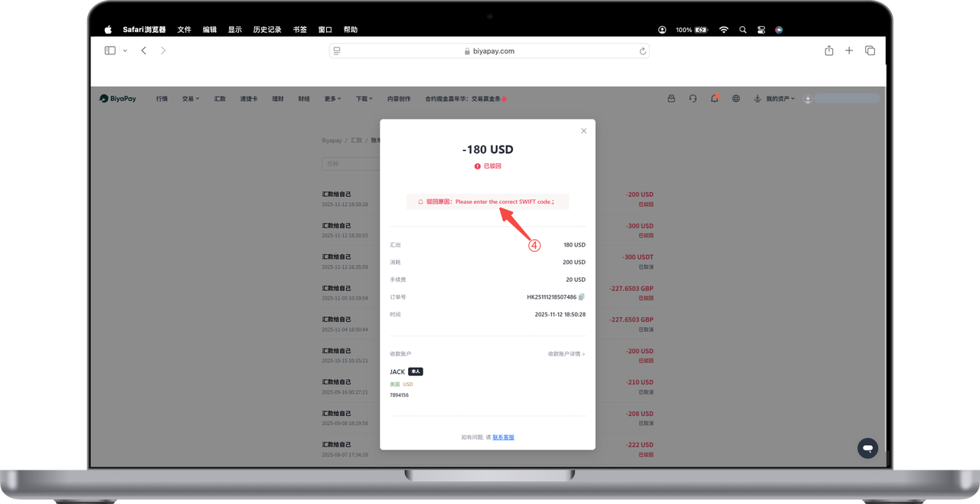Click the Safari sidebar toggle icon

[110, 51]
